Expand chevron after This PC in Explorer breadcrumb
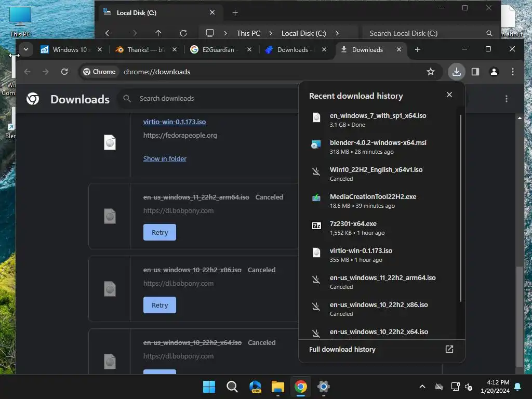The width and height of the screenshot is (532, 399). click(270, 33)
